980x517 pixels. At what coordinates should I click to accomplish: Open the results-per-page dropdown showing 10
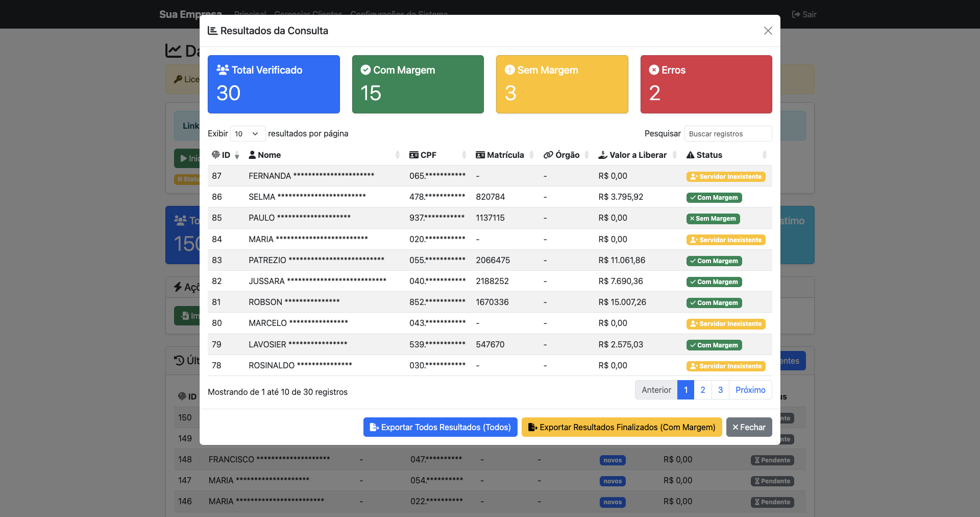248,134
